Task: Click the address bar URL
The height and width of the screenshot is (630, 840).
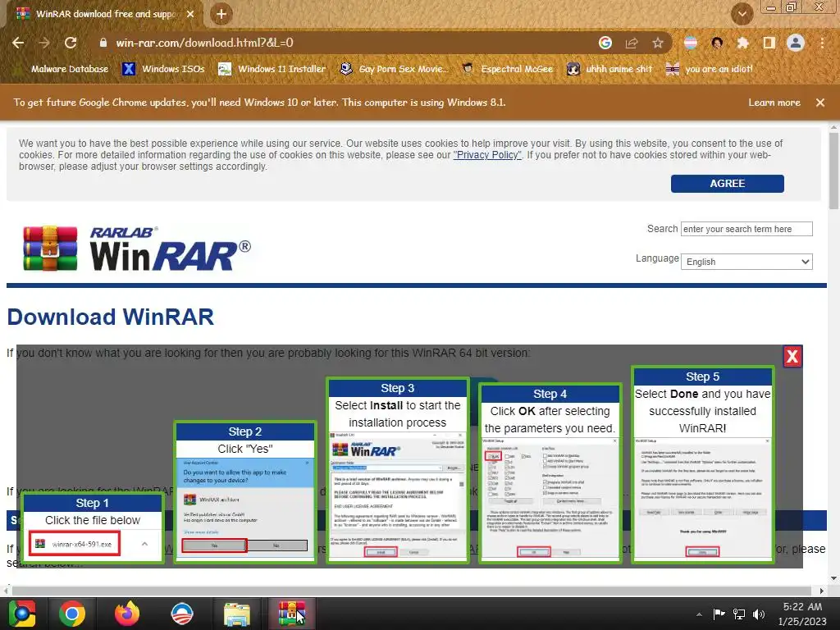Action: coord(204,43)
